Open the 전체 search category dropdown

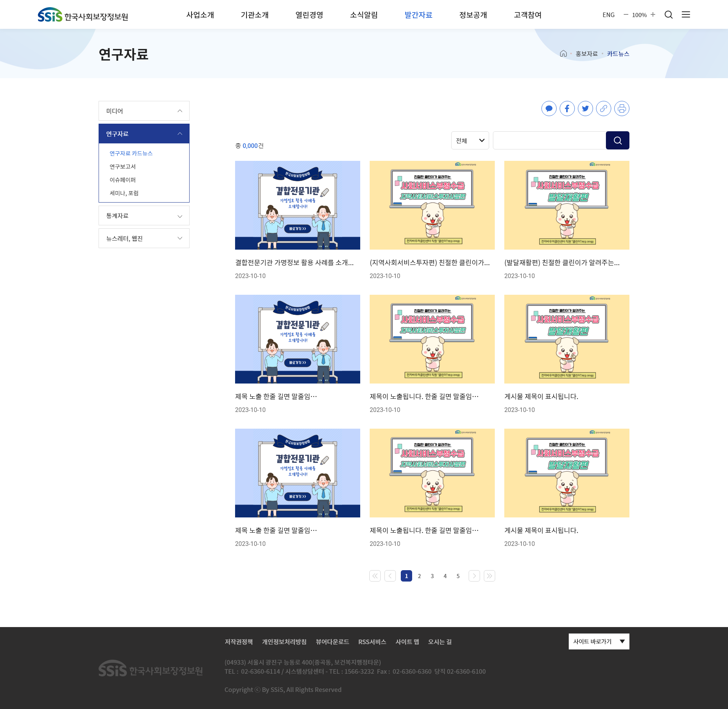(x=470, y=140)
